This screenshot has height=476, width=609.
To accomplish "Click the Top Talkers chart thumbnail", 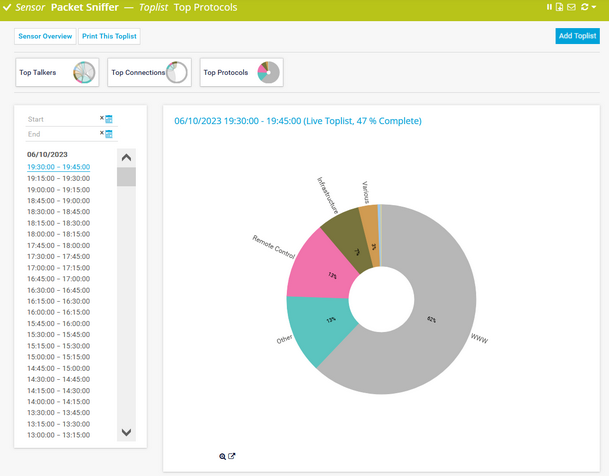I will pyautogui.click(x=84, y=72).
